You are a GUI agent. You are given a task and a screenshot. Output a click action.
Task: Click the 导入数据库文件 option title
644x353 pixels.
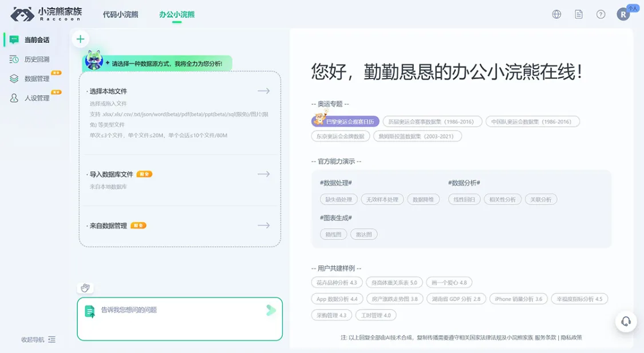[x=111, y=174]
